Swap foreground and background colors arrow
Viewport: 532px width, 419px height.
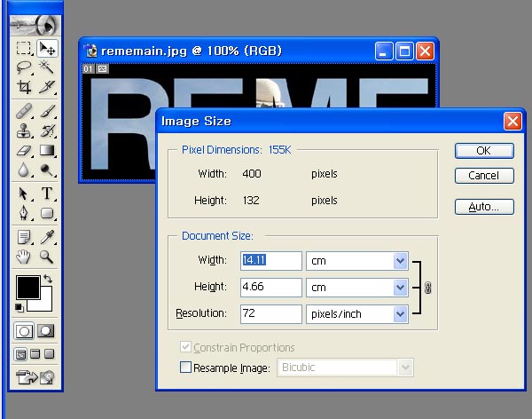tap(48, 279)
